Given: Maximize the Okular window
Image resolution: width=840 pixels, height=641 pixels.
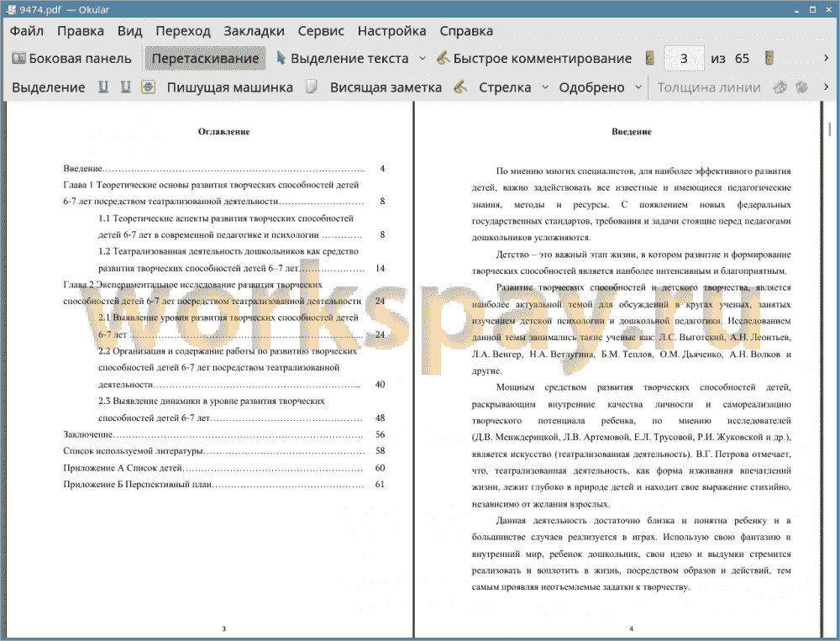Looking at the screenshot, I should [x=812, y=9].
